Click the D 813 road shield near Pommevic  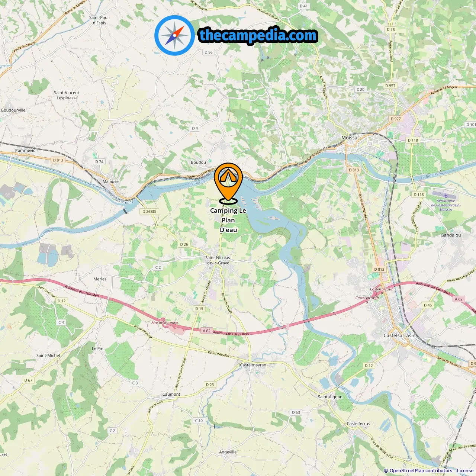tap(58, 160)
